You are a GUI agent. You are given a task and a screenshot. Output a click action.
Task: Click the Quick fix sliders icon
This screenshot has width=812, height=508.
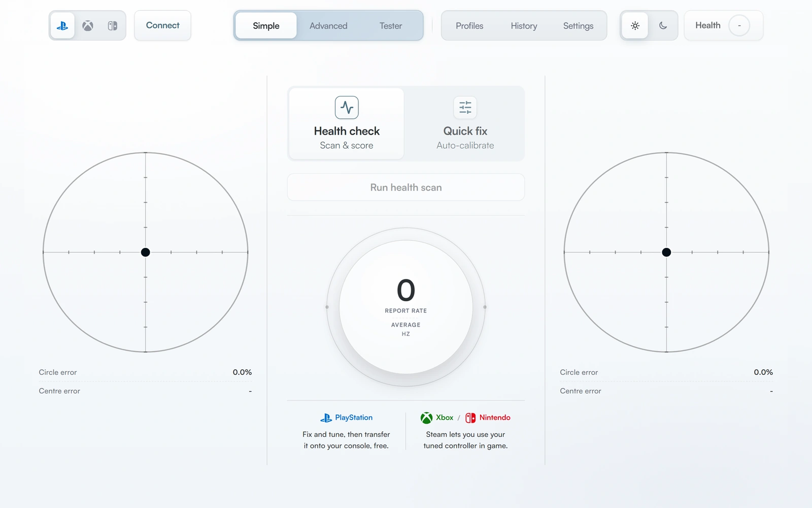465,108
